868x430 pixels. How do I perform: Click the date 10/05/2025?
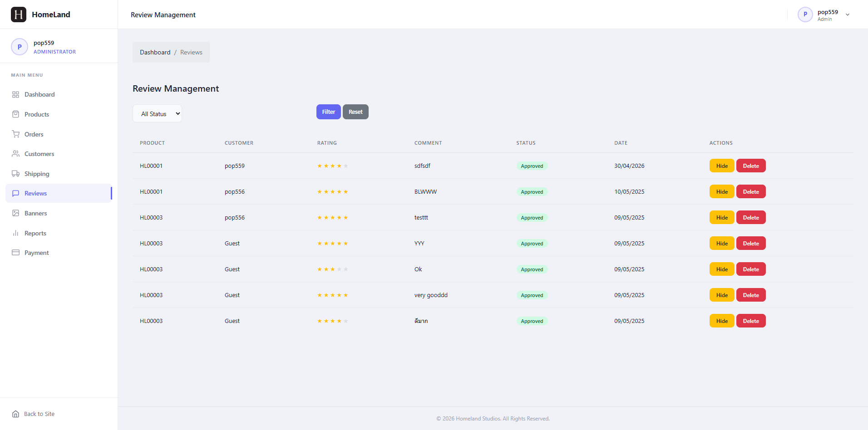click(x=629, y=191)
